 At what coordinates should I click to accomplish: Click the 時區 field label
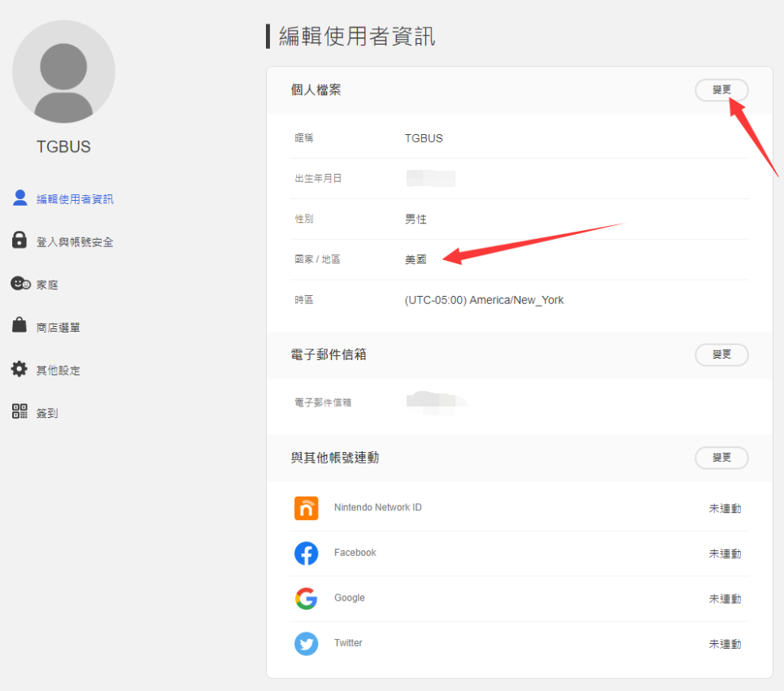tap(304, 300)
